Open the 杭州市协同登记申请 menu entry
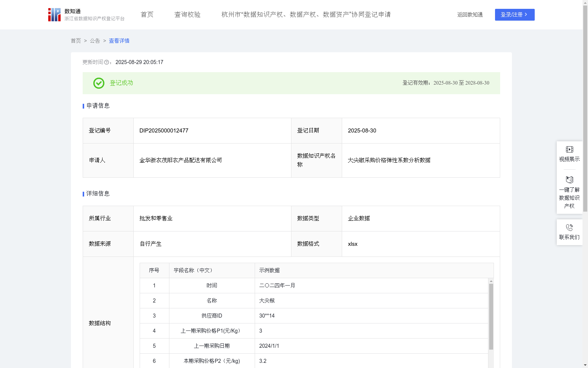This screenshot has height=368, width=588. point(305,15)
